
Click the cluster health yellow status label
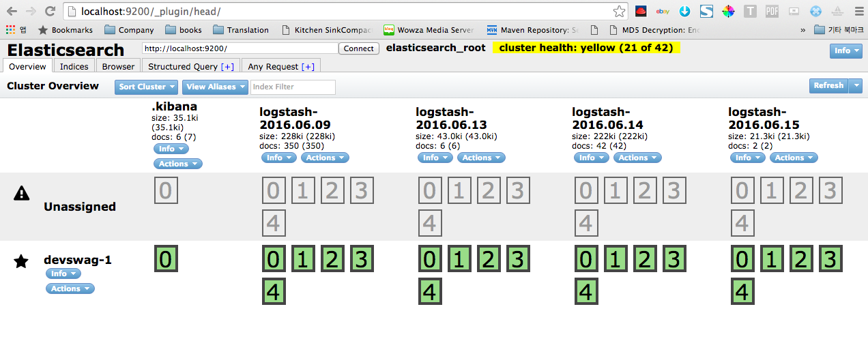click(x=586, y=48)
